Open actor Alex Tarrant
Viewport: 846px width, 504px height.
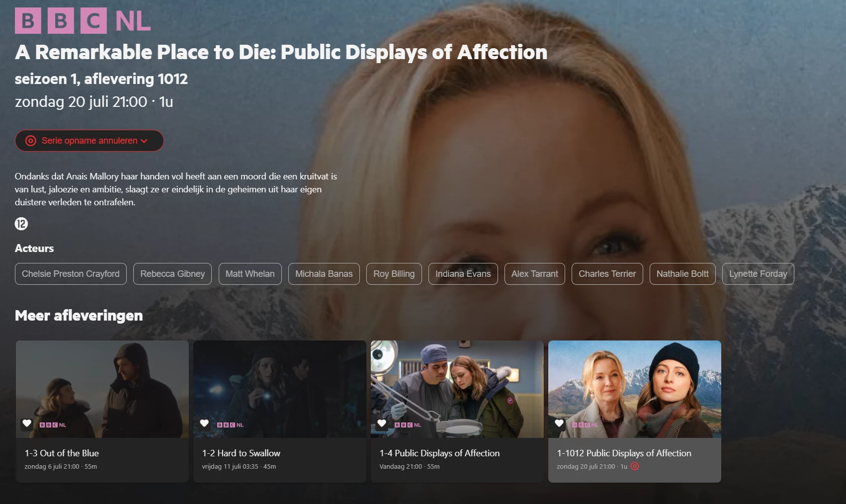(535, 274)
